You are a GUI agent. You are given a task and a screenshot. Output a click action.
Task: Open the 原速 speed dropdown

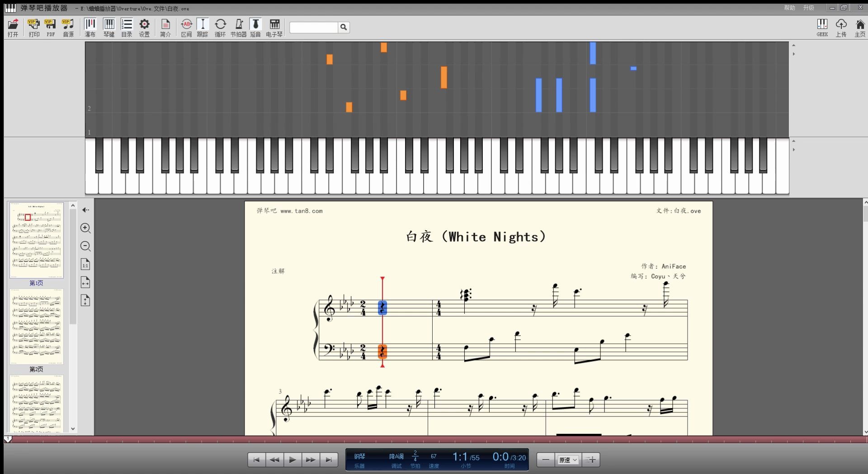coord(568,460)
